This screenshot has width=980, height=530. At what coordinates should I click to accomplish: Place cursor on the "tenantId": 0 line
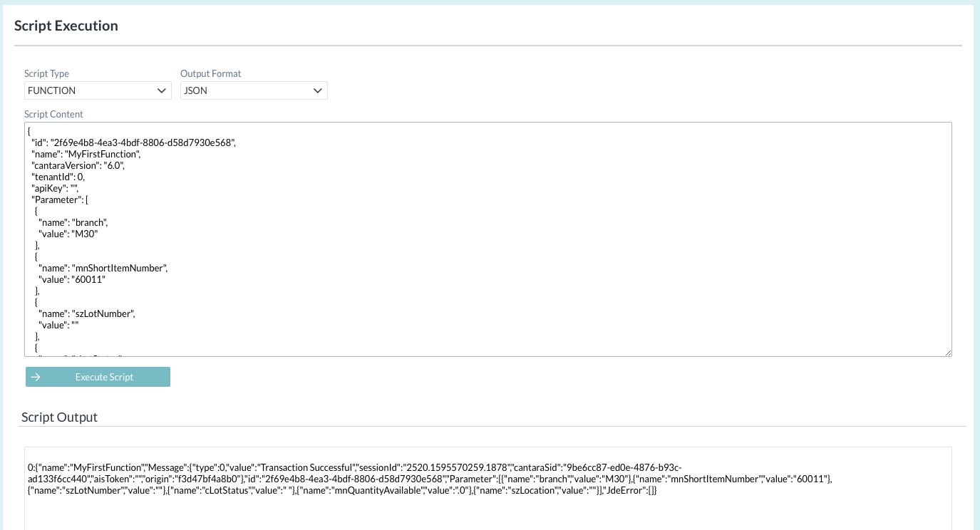pyautogui.click(x=58, y=177)
